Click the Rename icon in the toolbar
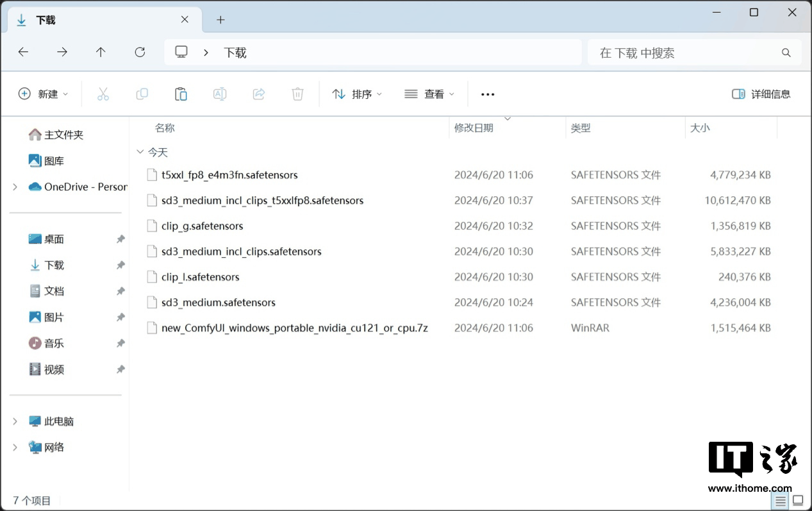This screenshot has width=812, height=511. 220,94
